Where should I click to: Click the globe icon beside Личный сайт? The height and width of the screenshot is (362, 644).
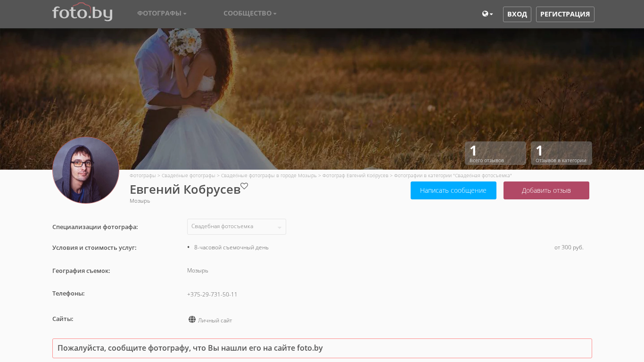click(x=192, y=320)
